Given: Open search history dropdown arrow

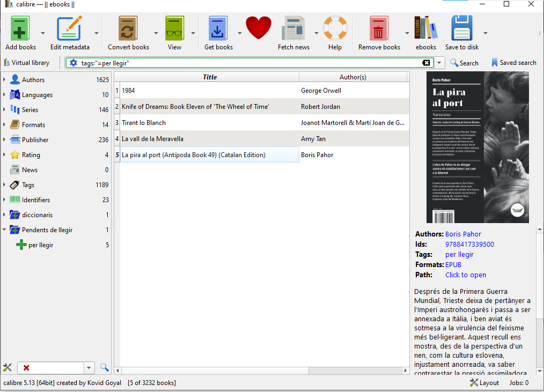Looking at the screenshot, I should pos(439,63).
